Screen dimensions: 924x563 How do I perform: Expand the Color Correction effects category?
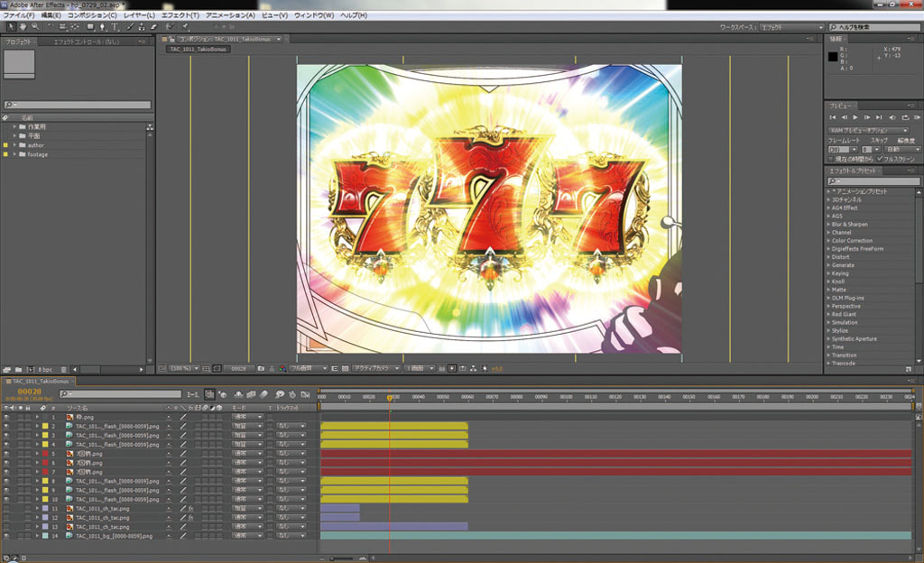coord(828,241)
